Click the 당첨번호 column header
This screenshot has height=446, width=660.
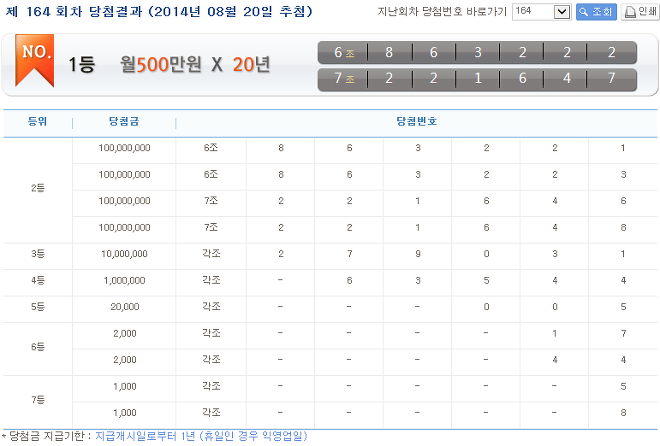416,122
